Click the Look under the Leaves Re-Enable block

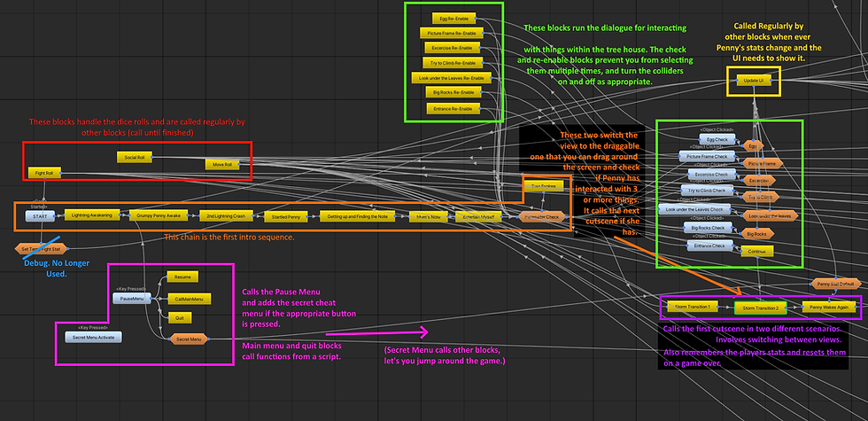(451, 78)
